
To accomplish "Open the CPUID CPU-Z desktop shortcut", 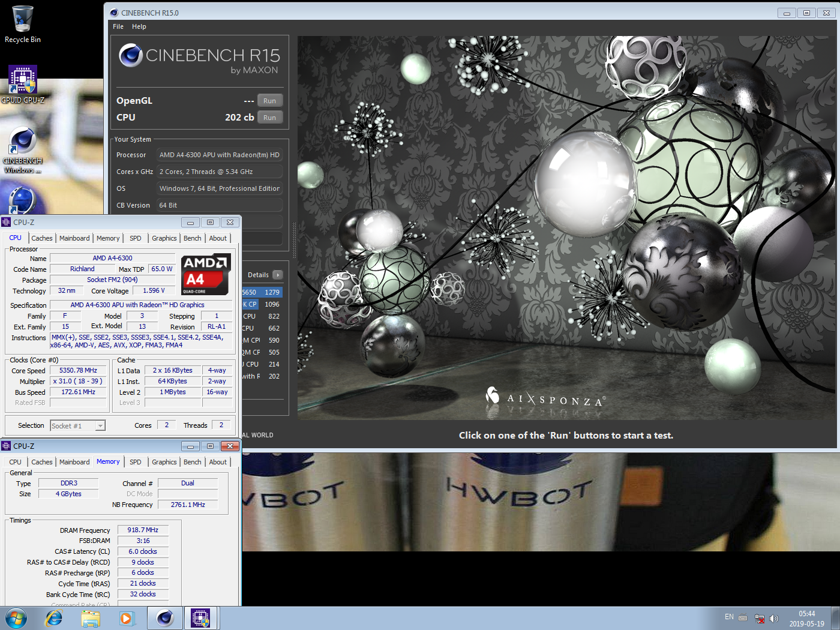I will click(x=23, y=85).
